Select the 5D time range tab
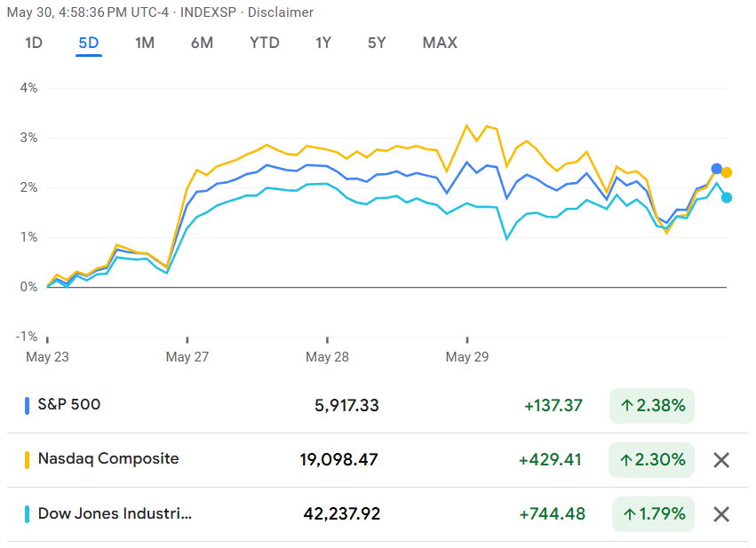The height and width of the screenshot is (548, 756). (x=89, y=43)
